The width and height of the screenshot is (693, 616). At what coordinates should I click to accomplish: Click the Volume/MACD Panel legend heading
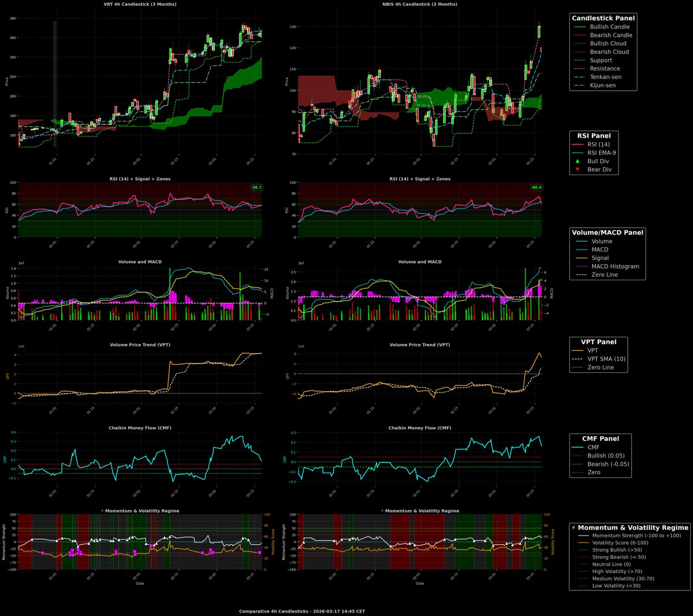click(x=608, y=232)
